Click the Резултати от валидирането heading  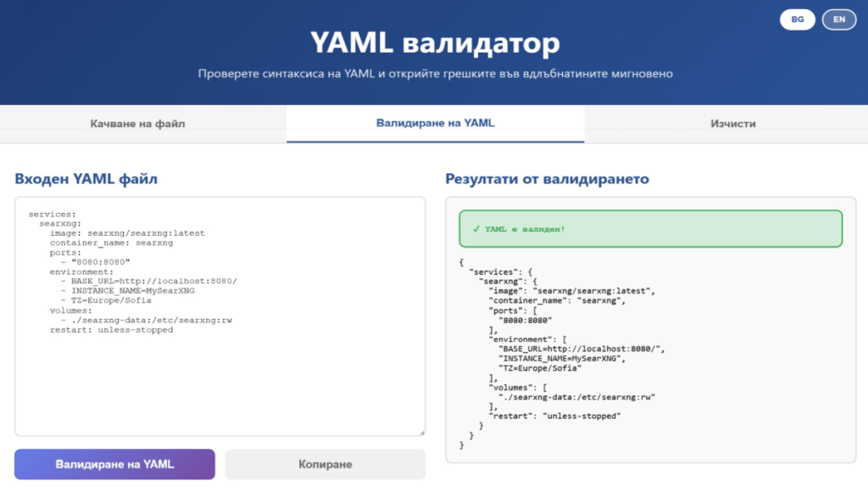(x=547, y=179)
